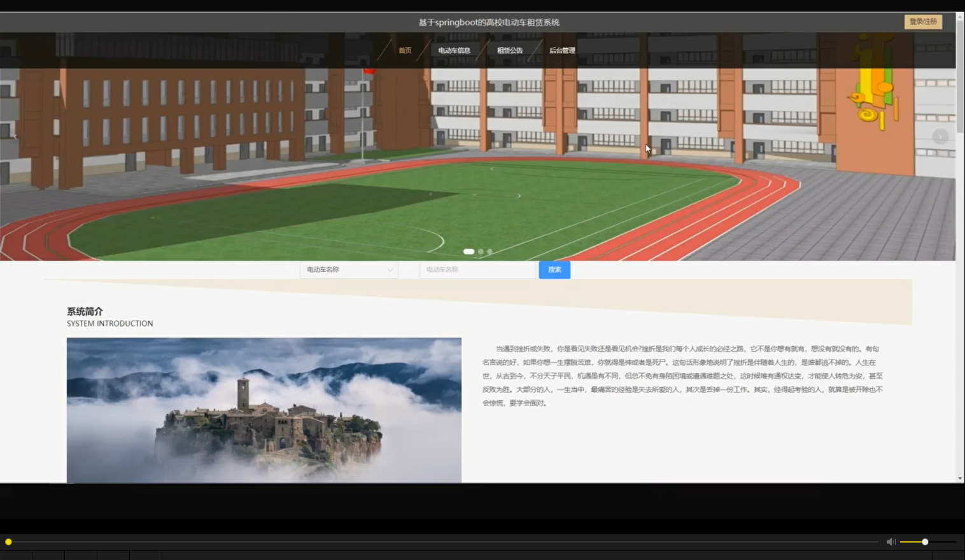Screen dimensions: 965x560
Task: Click the yellow playhead on the progress bar
Action: click(8, 542)
